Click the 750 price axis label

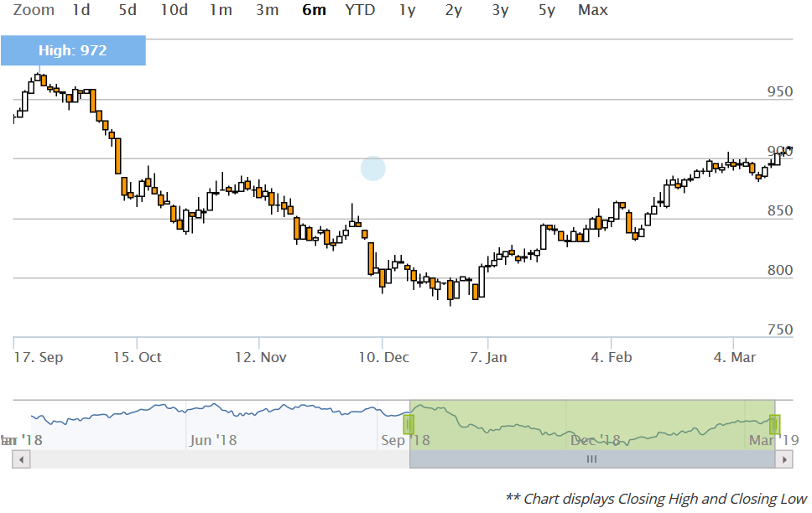pos(780,329)
